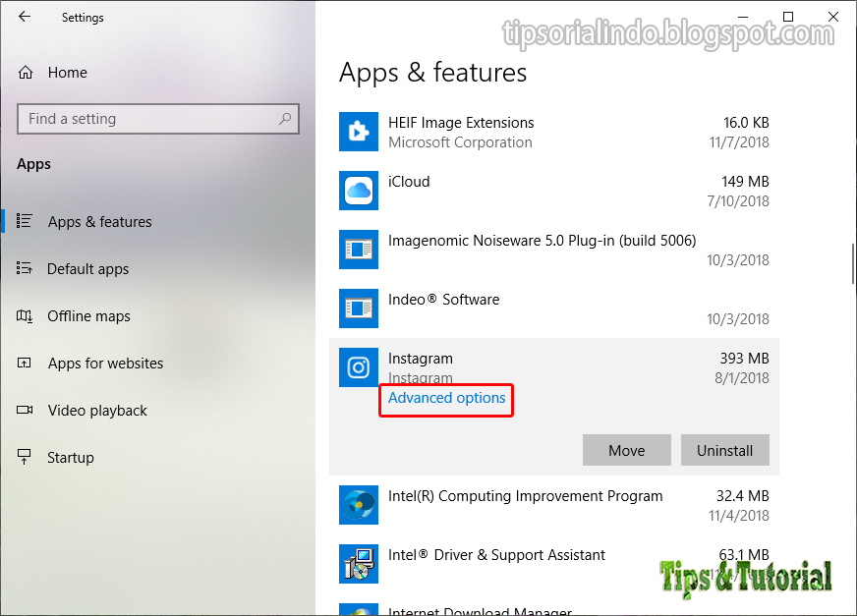Click the Move button for Instagram

pos(626,450)
